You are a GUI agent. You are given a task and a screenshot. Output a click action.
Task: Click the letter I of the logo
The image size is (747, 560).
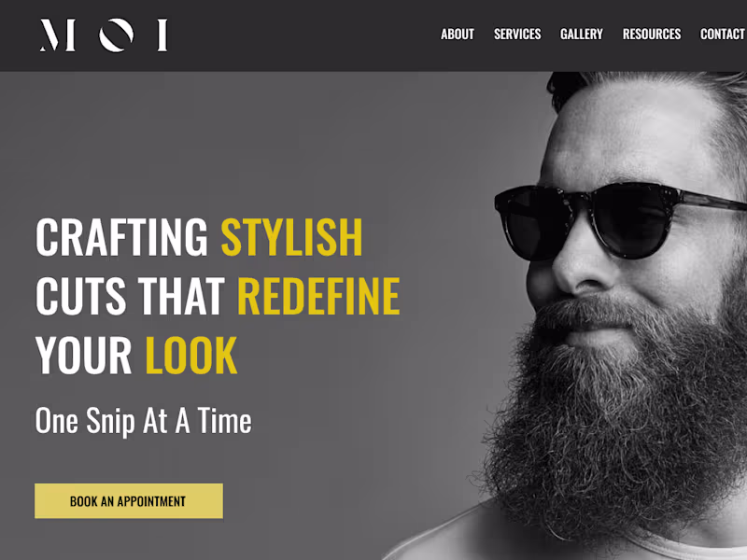(162, 35)
